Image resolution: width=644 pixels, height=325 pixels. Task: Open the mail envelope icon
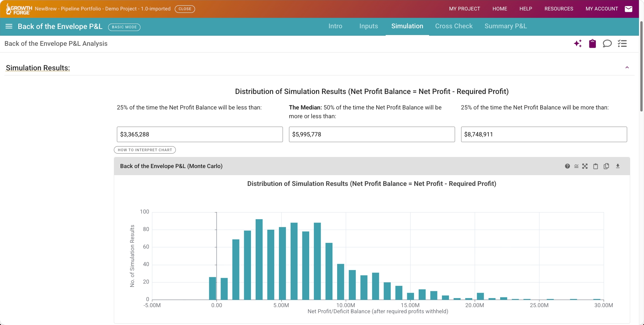pos(629,9)
